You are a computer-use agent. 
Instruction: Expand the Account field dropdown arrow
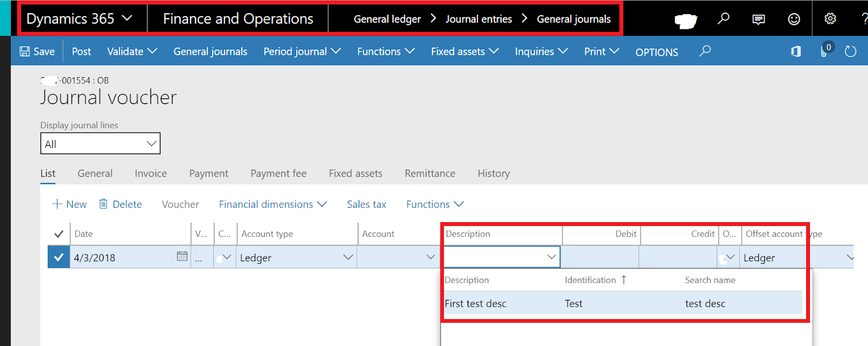tap(431, 257)
